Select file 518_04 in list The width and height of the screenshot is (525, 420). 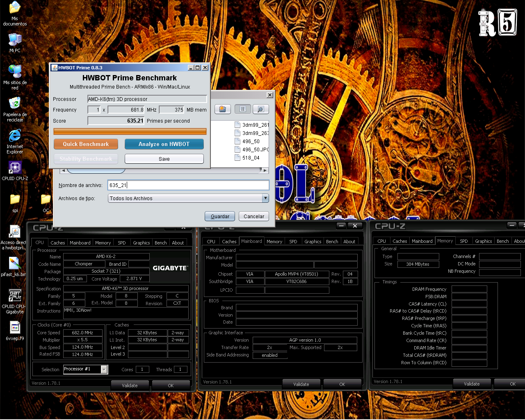click(x=247, y=157)
